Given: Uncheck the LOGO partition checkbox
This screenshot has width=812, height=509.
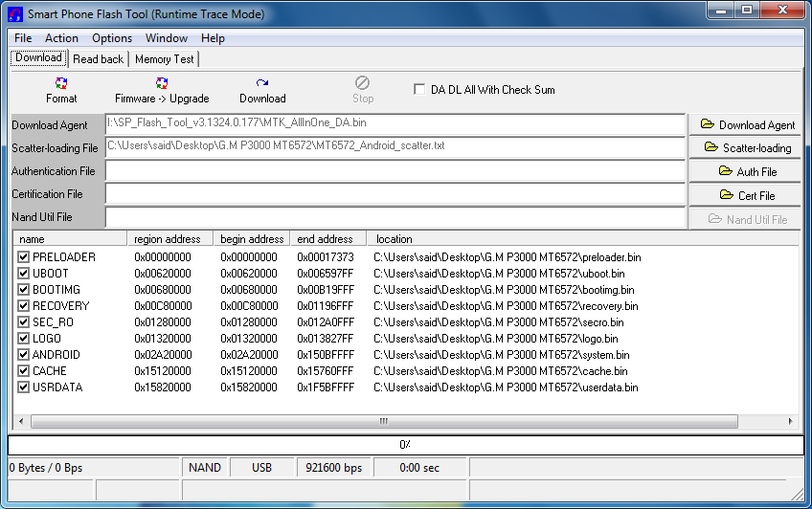Looking at the screenshot, I should pyautogui.click(x=23, y=339).
